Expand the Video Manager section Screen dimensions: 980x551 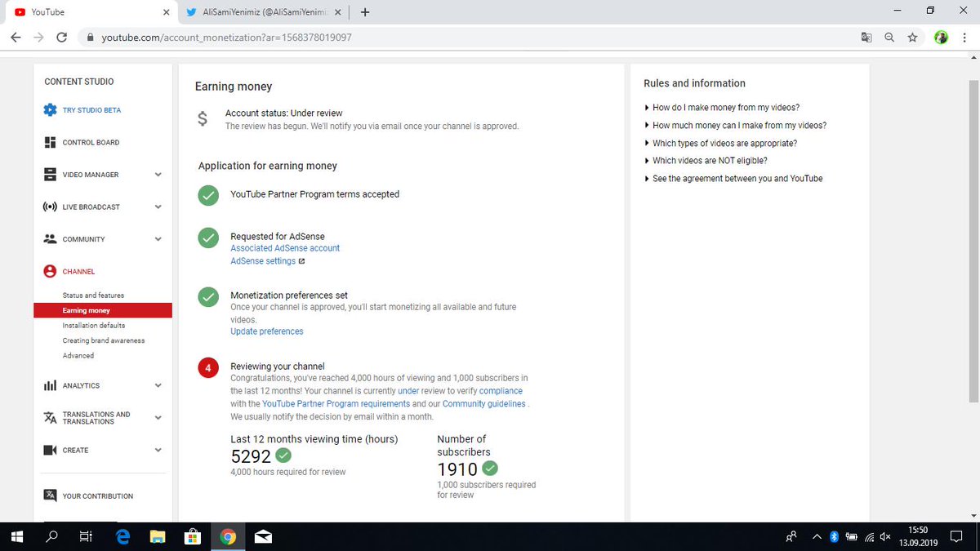point(158,175)
